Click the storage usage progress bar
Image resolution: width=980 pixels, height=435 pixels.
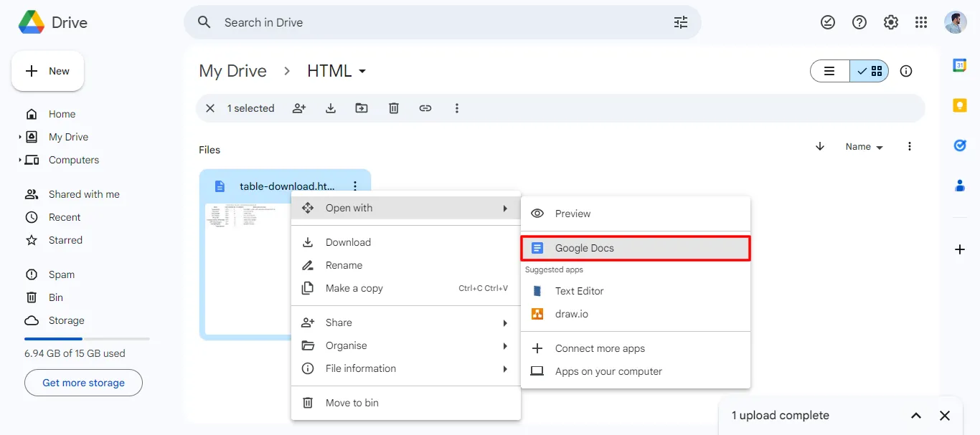pos(86,340)
